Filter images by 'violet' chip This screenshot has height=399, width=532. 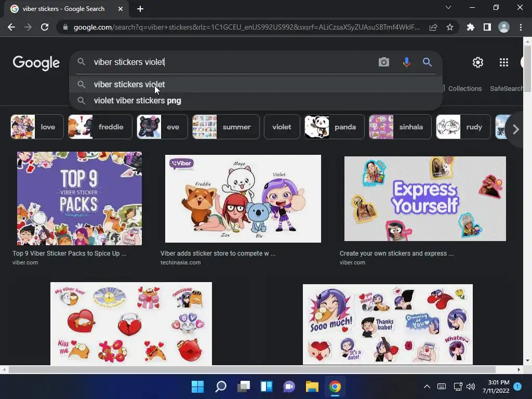[282, 127]
